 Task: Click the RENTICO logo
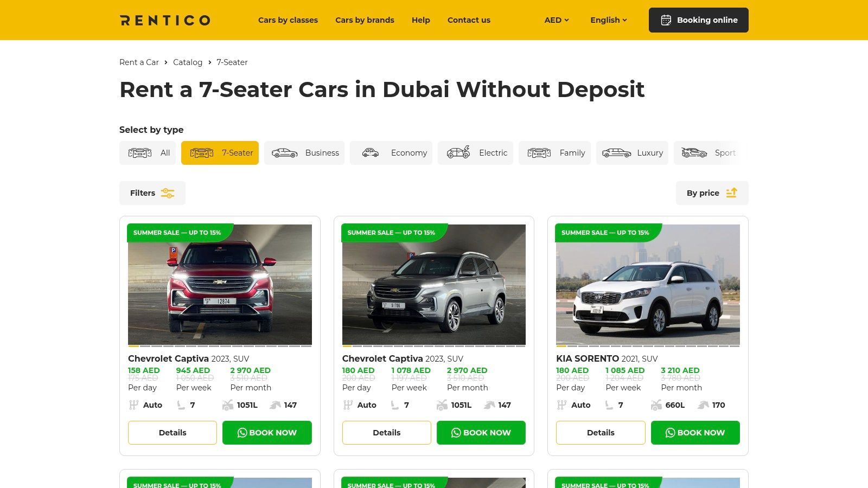coord(165,20)
